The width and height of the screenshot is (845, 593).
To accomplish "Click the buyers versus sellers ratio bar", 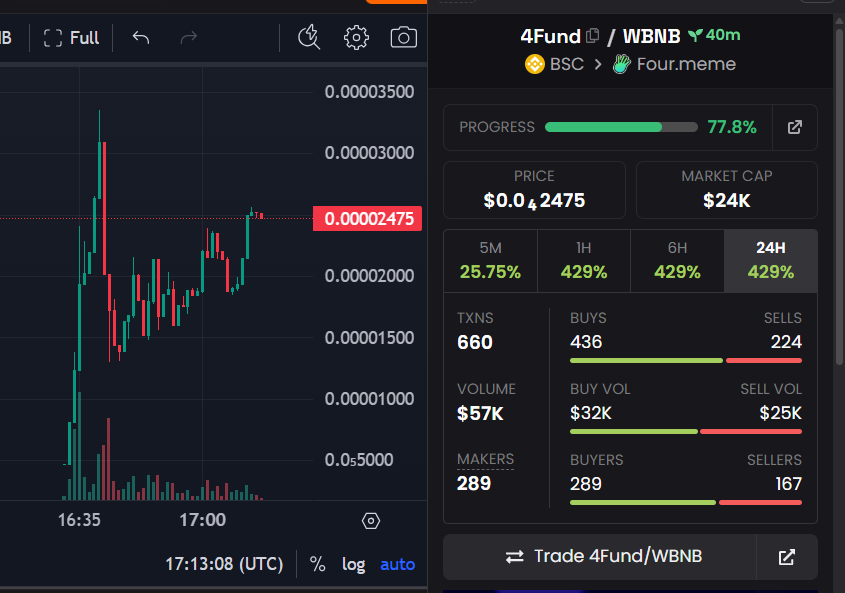I will tap(685, 503).
